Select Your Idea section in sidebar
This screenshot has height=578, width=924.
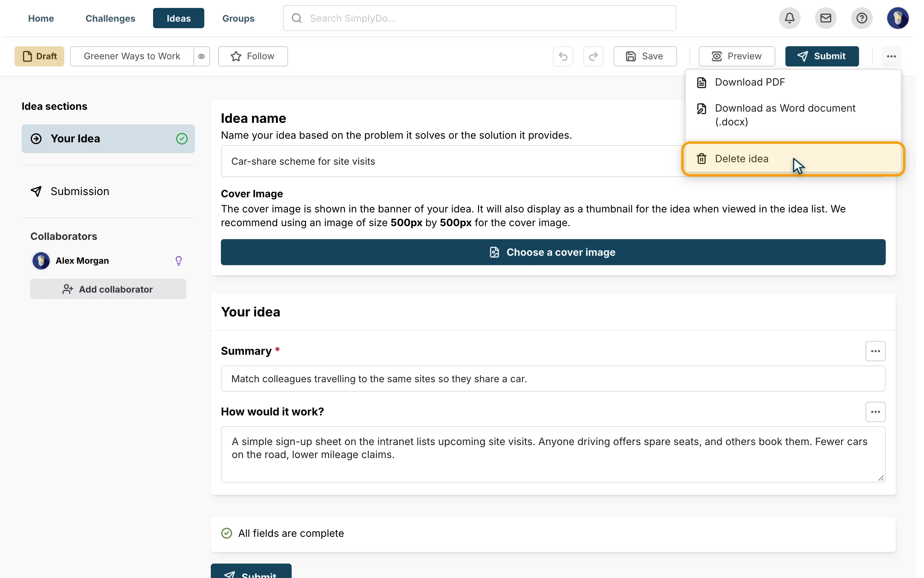[x=108, y=139]
